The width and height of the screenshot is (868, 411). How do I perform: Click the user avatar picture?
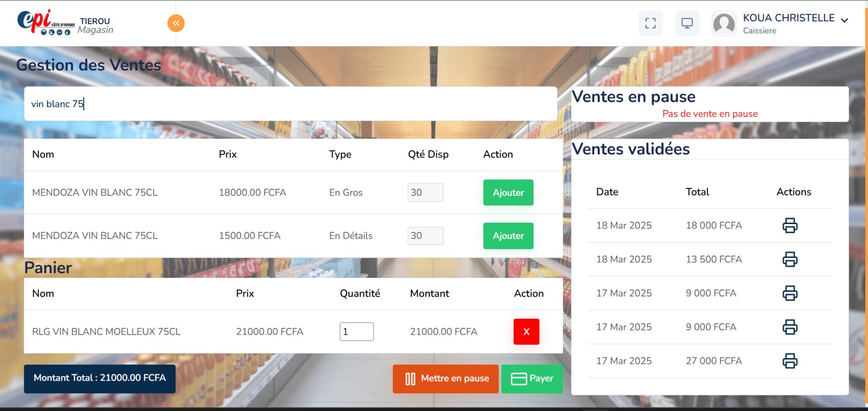coord(724,23)
